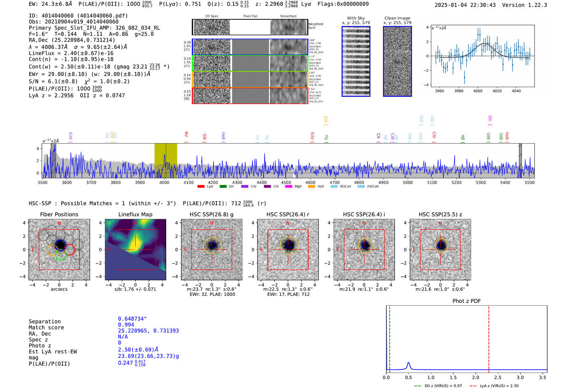
Task: Open the HSC SSP(26.8) g cutout
Action: tap(211, 250)
